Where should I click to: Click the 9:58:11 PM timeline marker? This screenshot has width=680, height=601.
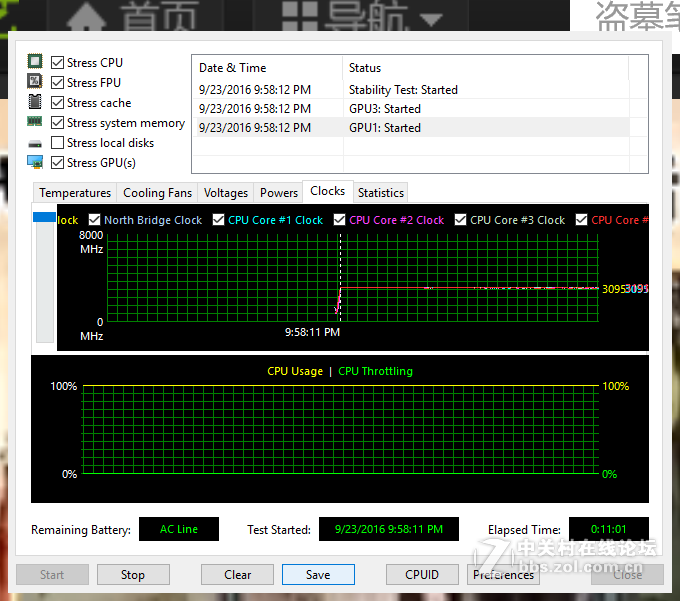312,332
